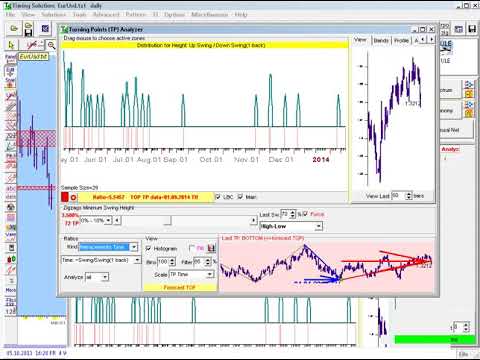Click the blue arrows icon beside second module button
The image size is (480, 360).
tap(469, 105)
